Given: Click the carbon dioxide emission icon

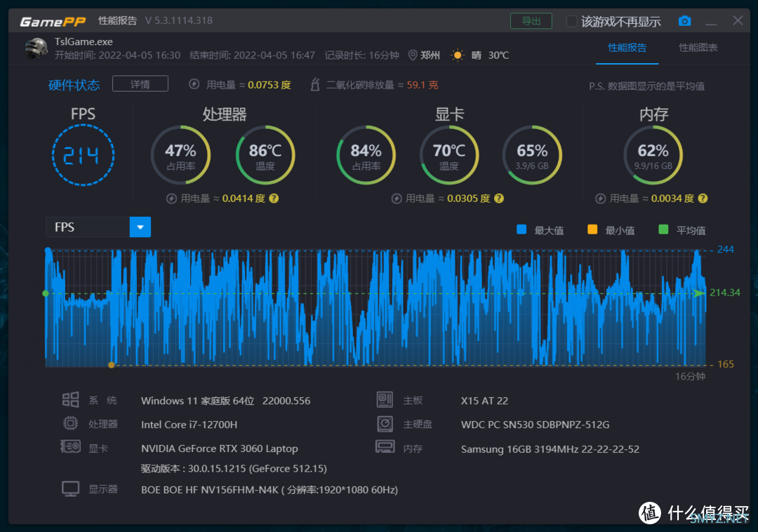Looking at the screenshot, I should 315,84.
